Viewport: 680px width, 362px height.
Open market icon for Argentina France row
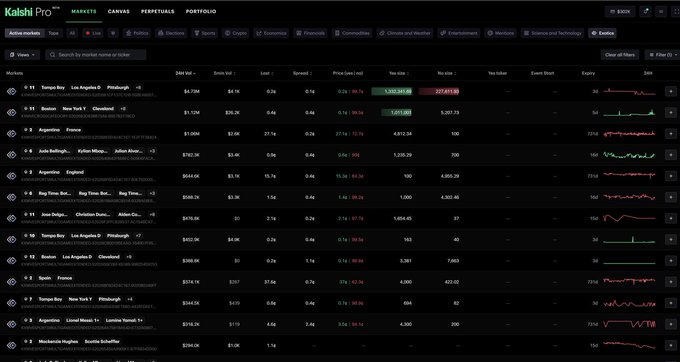click(x=11, y=134)
